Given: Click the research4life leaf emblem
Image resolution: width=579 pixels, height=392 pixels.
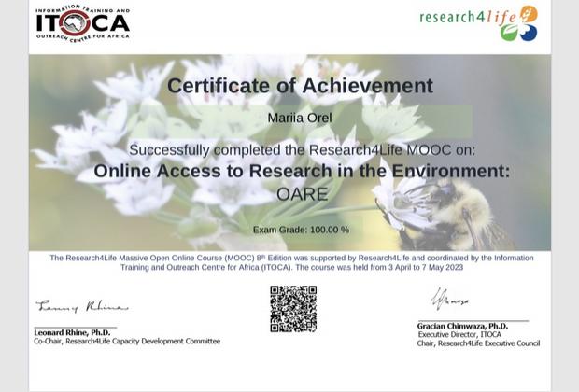Looking at the screenshot, I should (519, 24).
